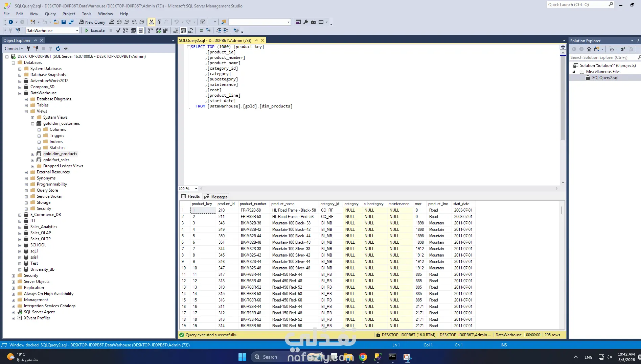Disconnect the server in Object Explorer
The width and height of the screenshot is (641, 364).
(x=36, y=48)
